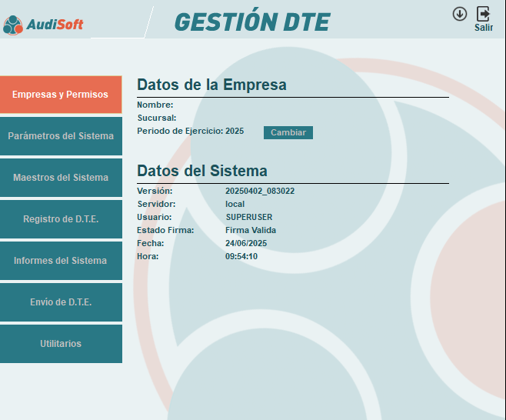Click the Datos del Sistema heading
The height and width of the screenshot is (420, 506).
click(x=202, y=172)
